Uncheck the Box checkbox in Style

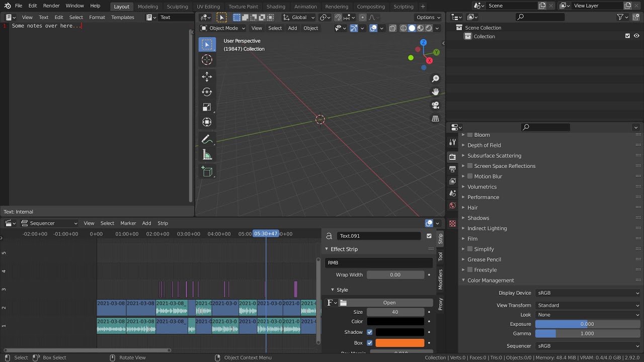pyautogui.click(x=370, y=343)
